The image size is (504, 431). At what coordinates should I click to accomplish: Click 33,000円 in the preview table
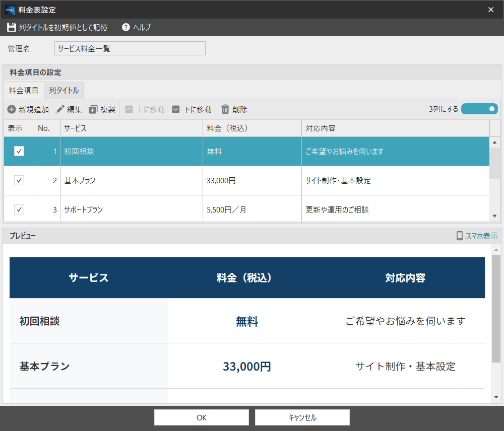[x=247, y=366]
